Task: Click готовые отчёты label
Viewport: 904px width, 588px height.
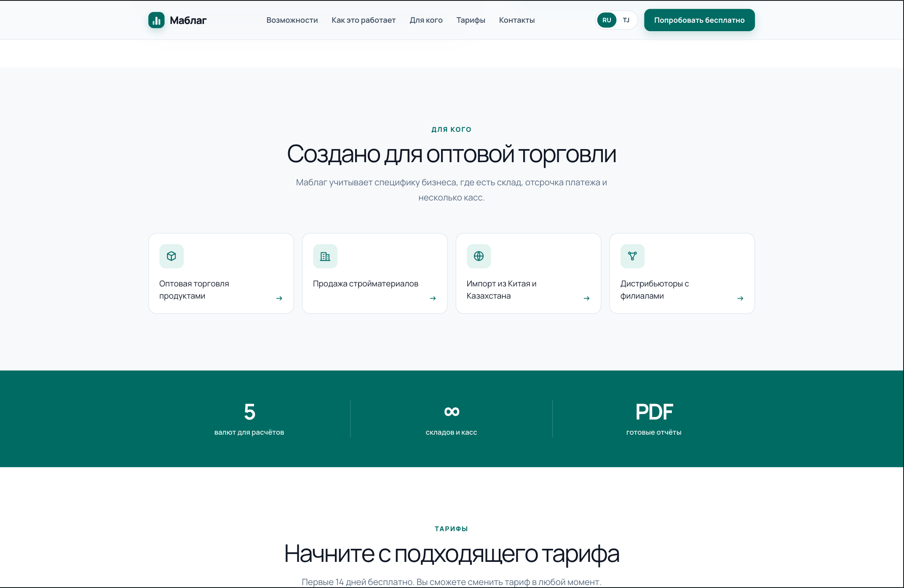Action: [x=654, y=432]
